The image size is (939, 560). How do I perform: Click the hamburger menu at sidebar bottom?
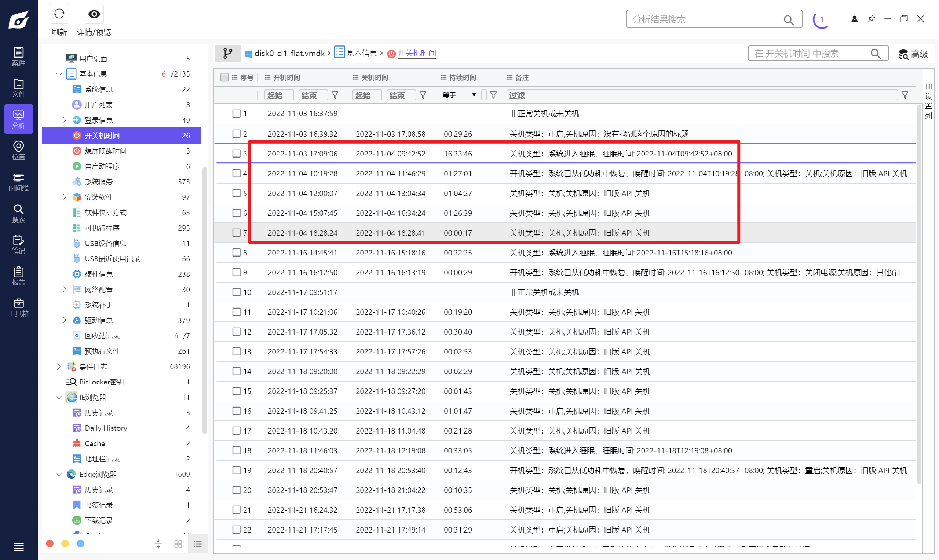(x=18, y=547)
